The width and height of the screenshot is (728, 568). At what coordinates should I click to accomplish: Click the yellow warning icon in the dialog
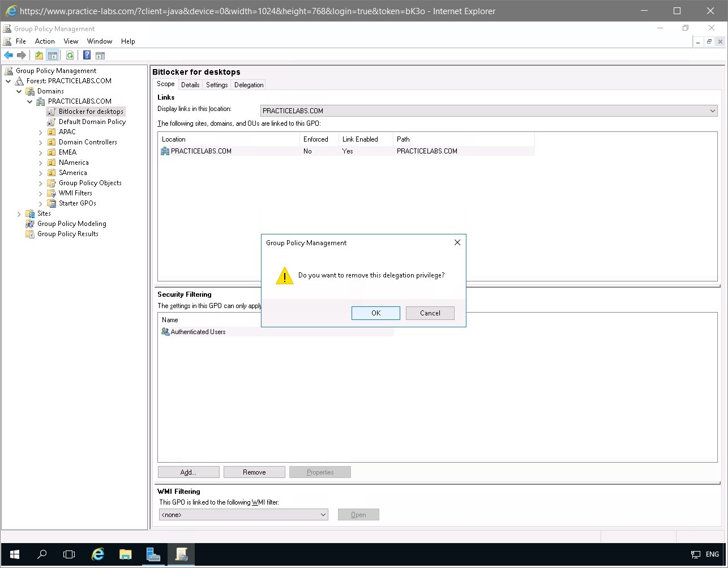click(x=284, y=276)
